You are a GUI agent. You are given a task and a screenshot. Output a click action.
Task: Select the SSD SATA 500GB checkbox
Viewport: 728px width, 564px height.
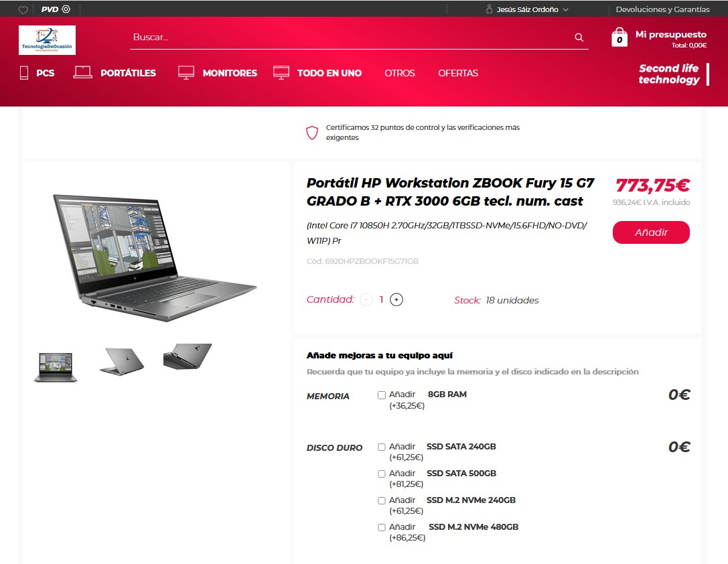pos(382,474)
